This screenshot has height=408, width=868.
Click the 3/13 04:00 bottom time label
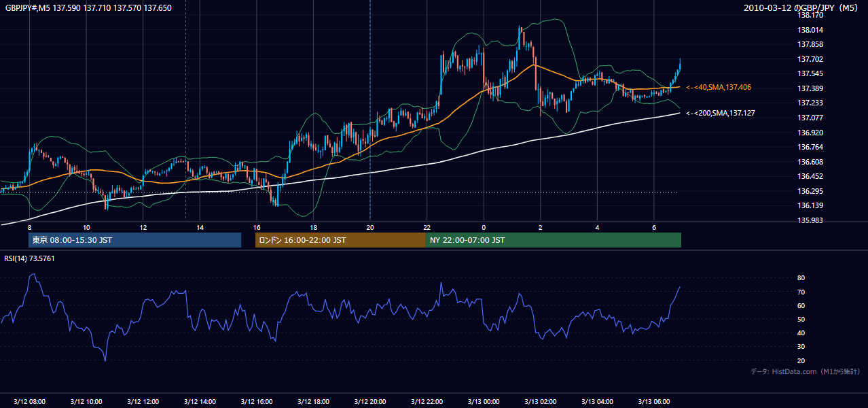pos(596,402)
